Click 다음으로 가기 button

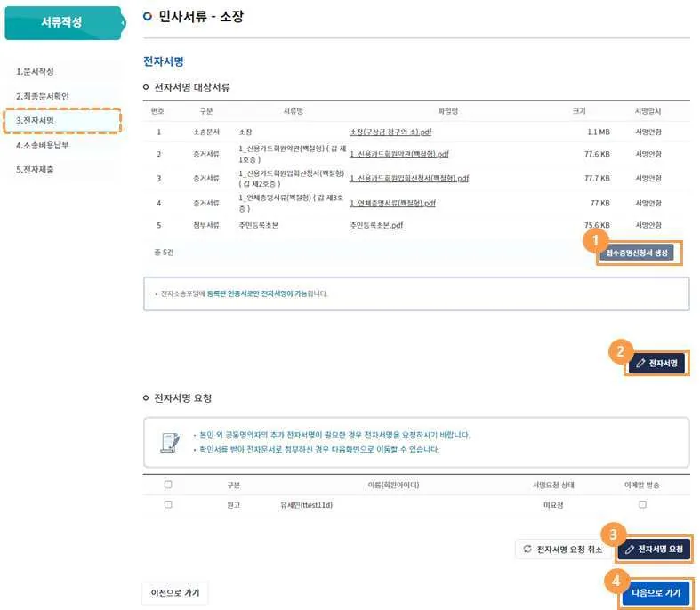[656, 593]
